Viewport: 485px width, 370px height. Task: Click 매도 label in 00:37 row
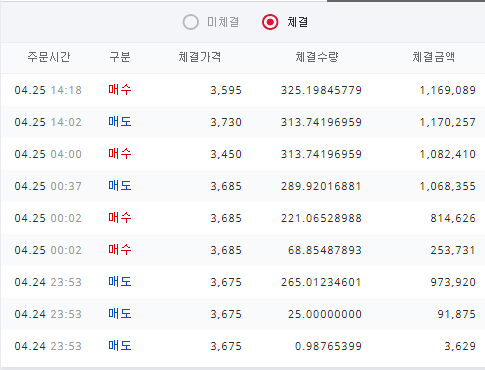click(120, 186)
